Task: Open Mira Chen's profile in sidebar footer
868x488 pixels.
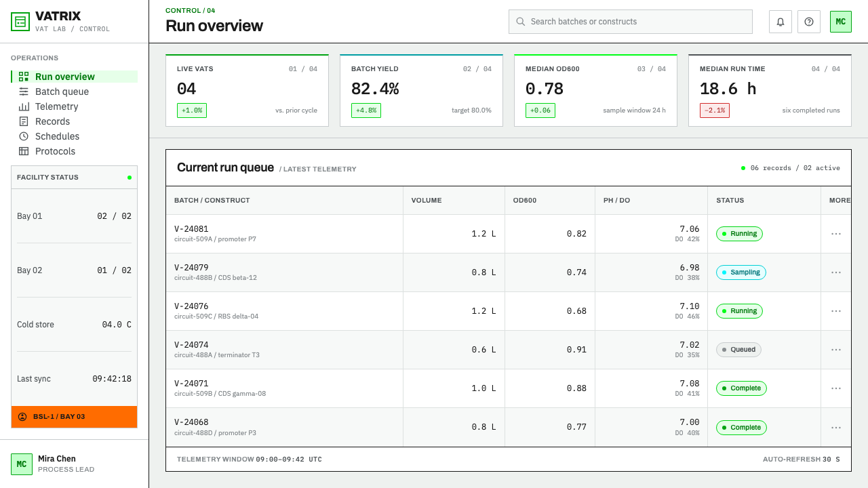Action: 75,464
